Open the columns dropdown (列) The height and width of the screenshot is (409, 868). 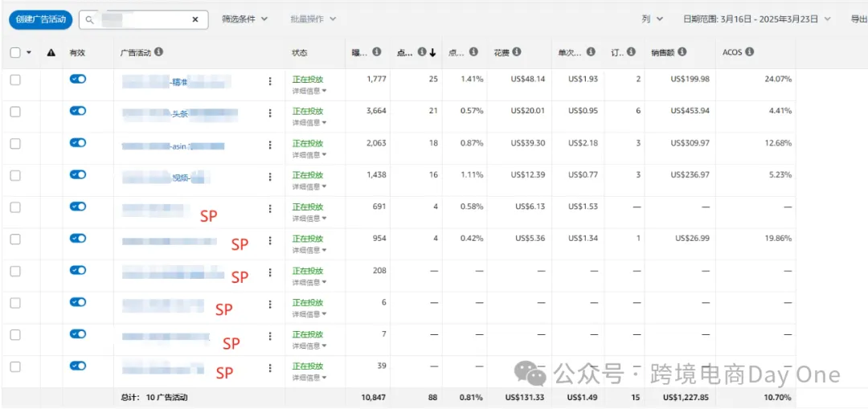pos(652,18)
